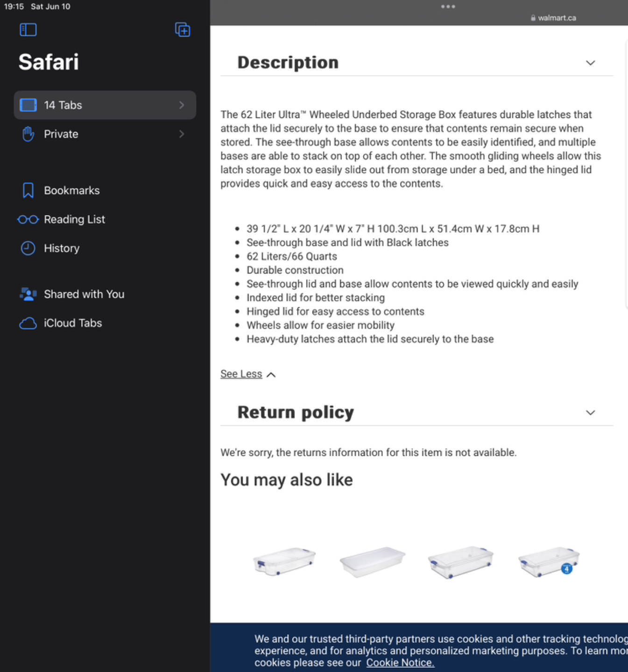Open the Cookie Notice link
Image resolution: width=628 pixels, height=672 pixels.
(400, 663)
